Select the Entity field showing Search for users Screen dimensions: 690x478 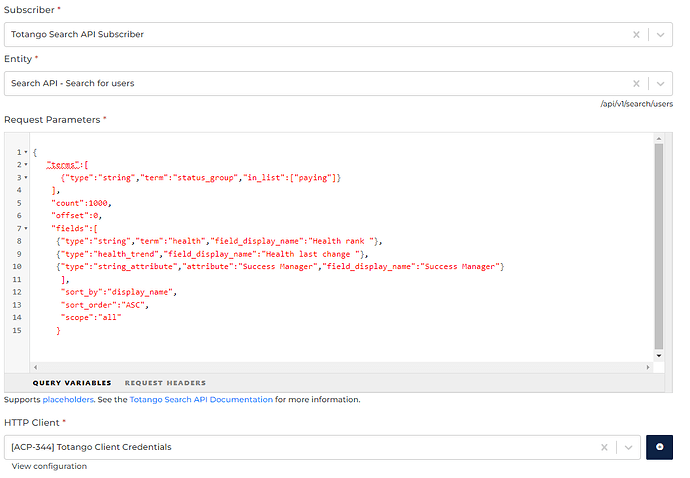338,84
